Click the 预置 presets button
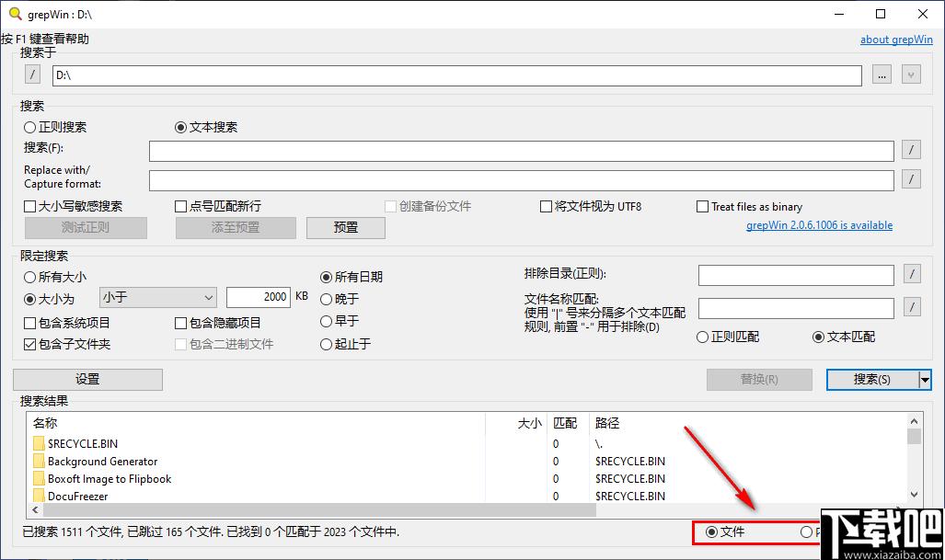The image size is (945, 560). click(346, 228)
